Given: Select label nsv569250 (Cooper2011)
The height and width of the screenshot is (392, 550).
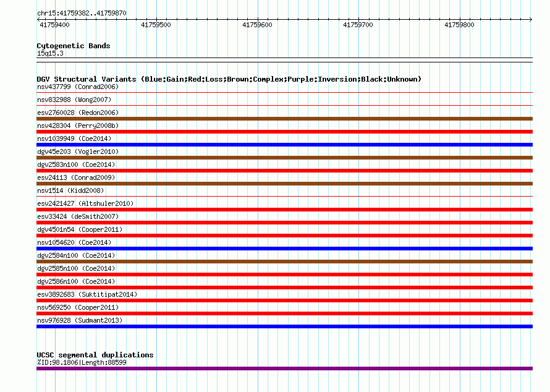Looking at the screenshot, I should coord(78,307).
